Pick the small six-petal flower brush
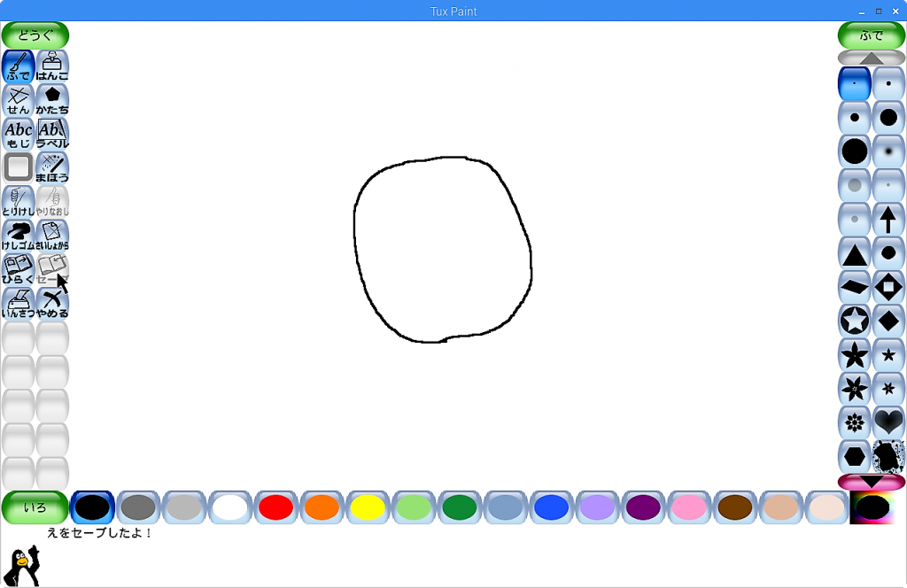Screen dimensions: 907x588 click(x=888, y=389)
